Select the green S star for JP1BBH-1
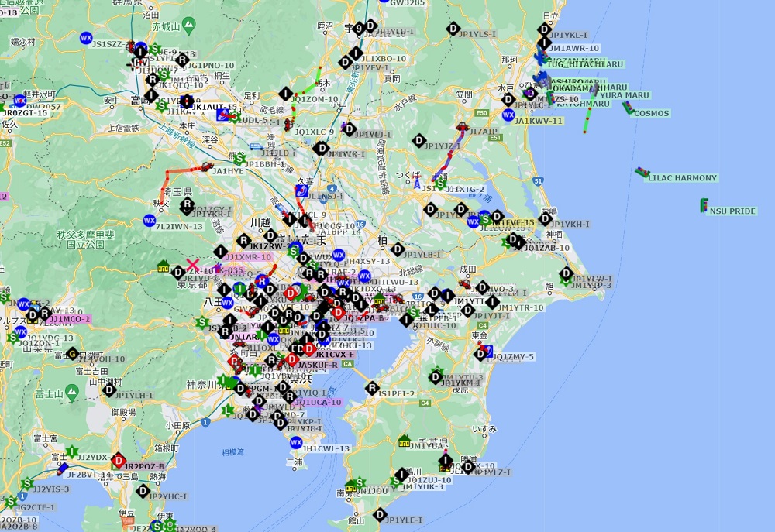The height and width of the screenshot is (532, 775). pos(239,159)
